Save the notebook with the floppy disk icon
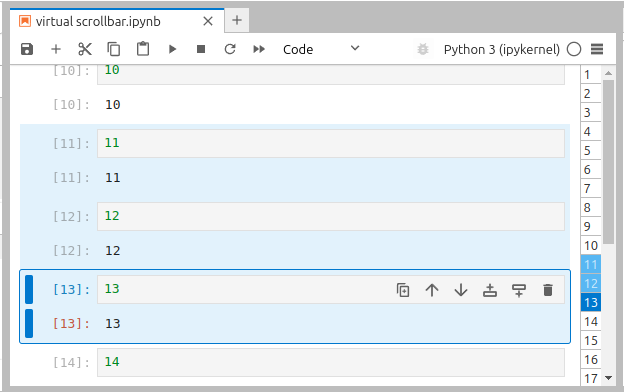Image resolution: width=624 pixels, height=392 pixels. click(27, 49)
